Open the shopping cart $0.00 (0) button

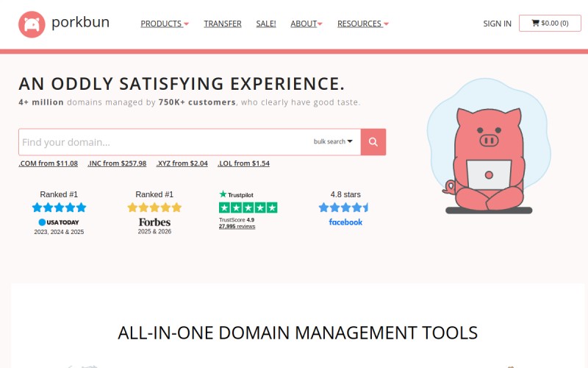click(x=550, y=24)
